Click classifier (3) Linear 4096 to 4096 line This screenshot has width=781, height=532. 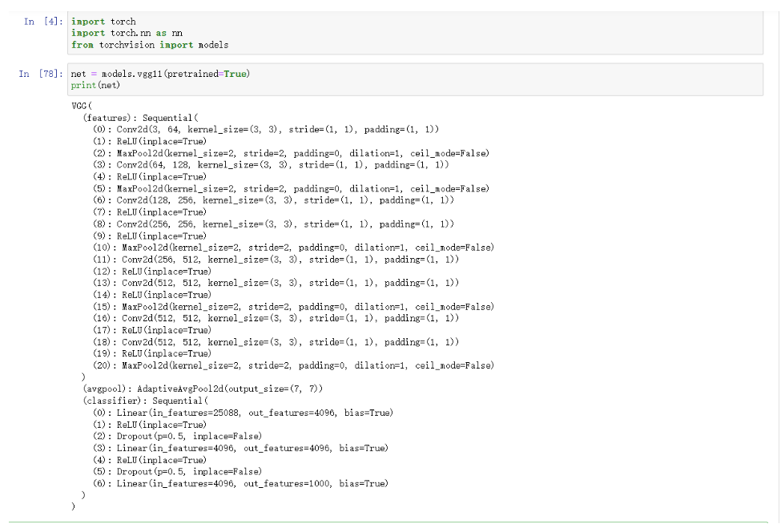point(240,449)
